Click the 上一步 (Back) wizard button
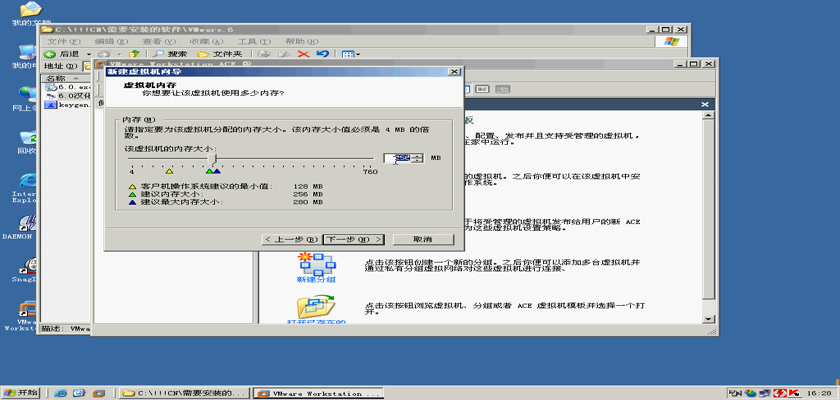 pyautogui.click(x=291, y=239)
